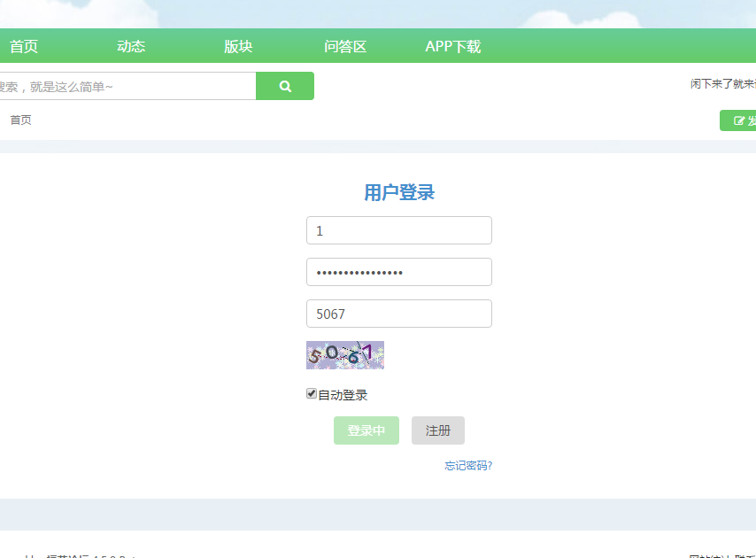Go to the 动态 navigation tab
756x558 pixels.
pyautogui.click(x=131, y=47)
